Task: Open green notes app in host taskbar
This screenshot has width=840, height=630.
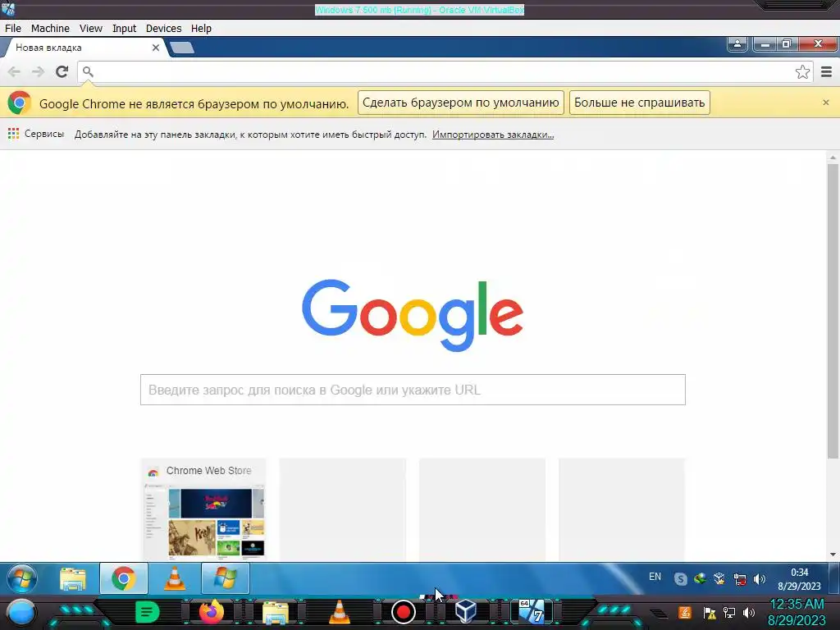Action: (148, 612)
